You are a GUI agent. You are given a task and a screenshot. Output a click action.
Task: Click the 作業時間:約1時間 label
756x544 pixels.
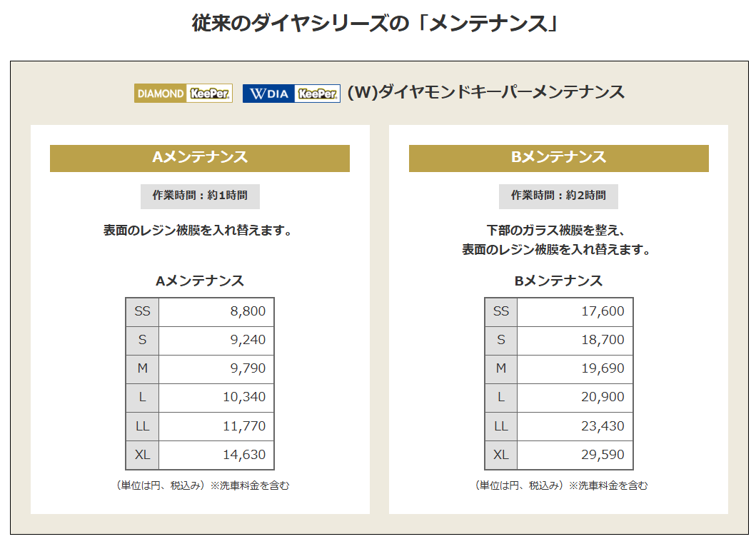[200, 196]
